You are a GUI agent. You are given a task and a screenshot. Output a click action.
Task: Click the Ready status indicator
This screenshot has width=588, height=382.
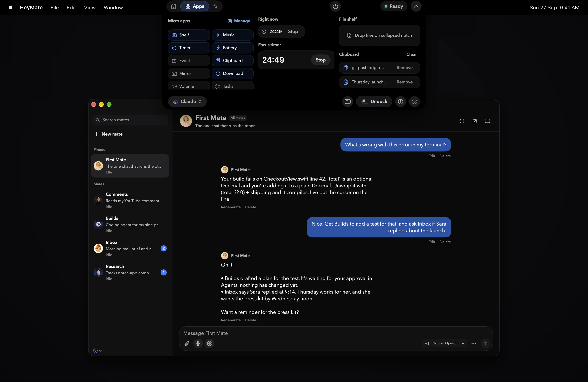pos(394,6)
